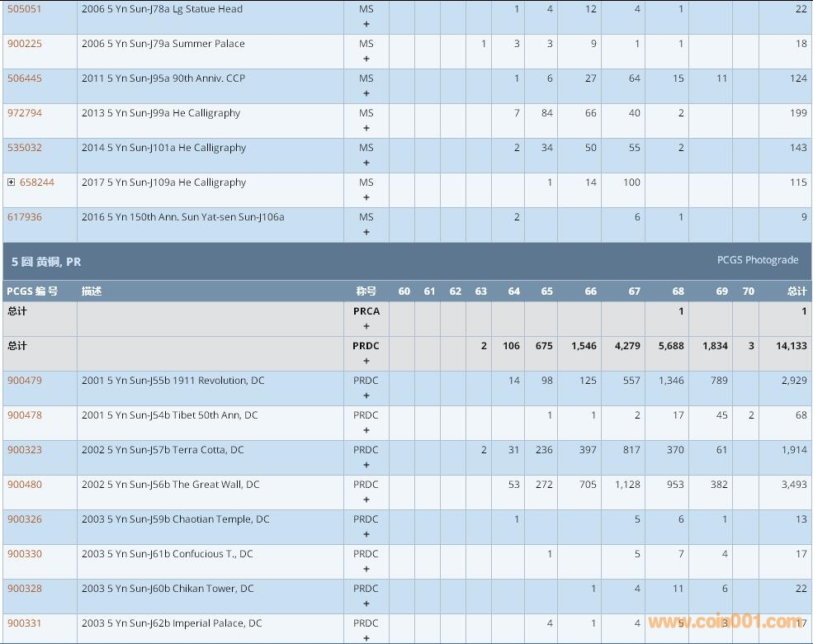This screenshot has width=813, height=644.
Task: Open PCGS number 617936 link
Action: [24, 217]
